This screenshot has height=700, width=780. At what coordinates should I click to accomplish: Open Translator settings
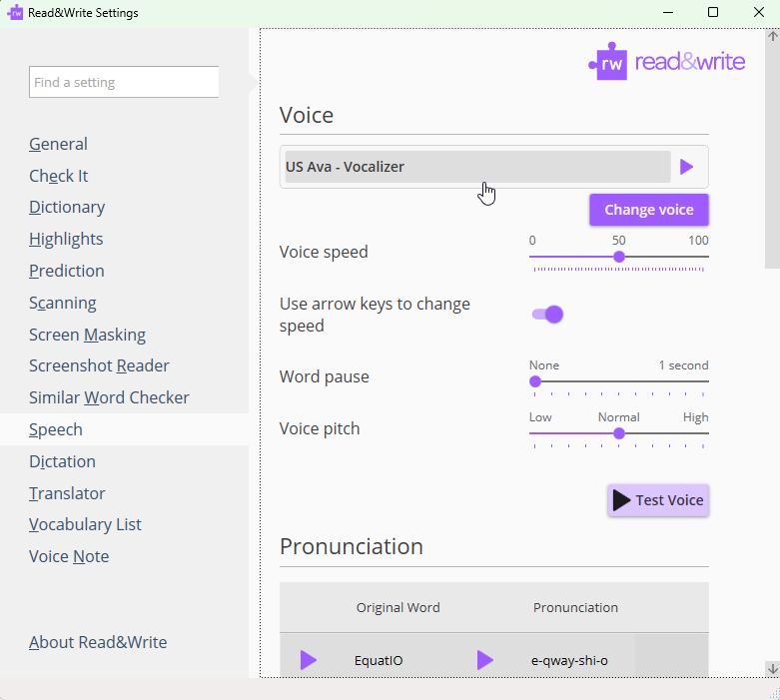point(67,493)
